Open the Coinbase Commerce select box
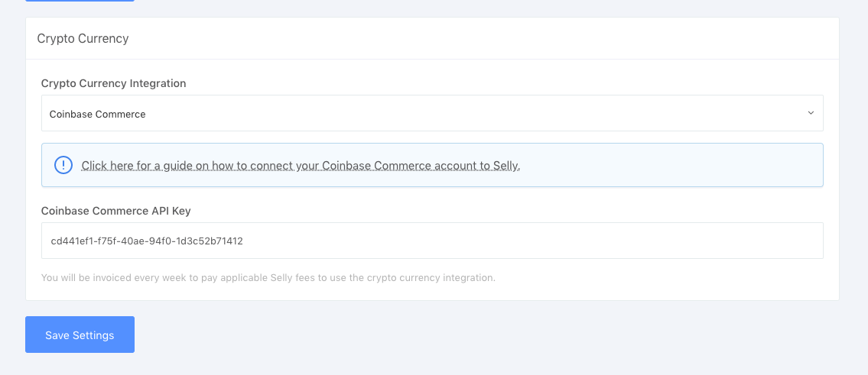This screenshot has height=375, width=868. tap(432, 113)
